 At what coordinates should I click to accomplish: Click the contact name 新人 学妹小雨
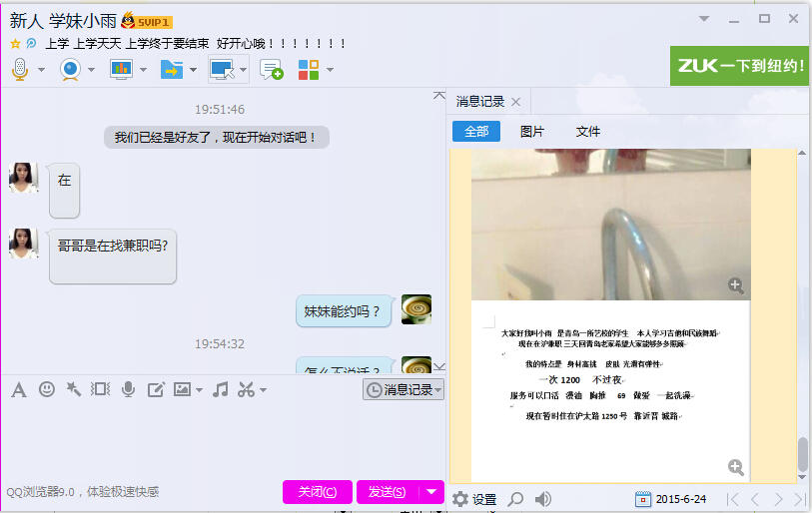pos(63,21)
